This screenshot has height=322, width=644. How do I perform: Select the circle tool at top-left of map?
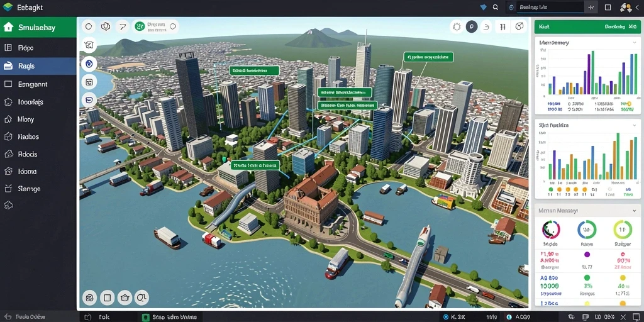tap(88, 27)
